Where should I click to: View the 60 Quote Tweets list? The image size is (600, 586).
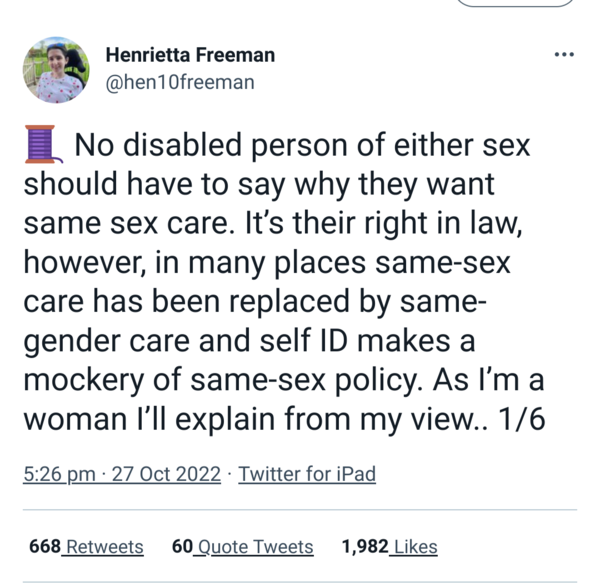point(243,547)
